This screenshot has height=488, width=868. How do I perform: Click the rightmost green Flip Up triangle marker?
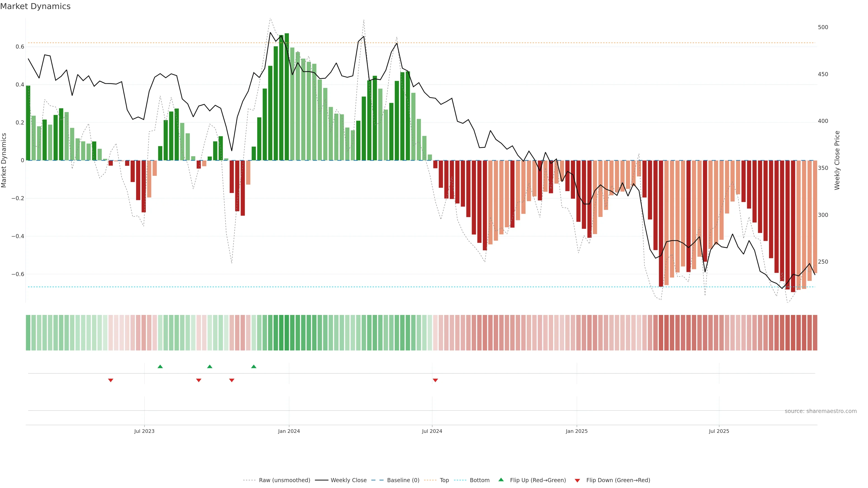click(x=254, y=366)
